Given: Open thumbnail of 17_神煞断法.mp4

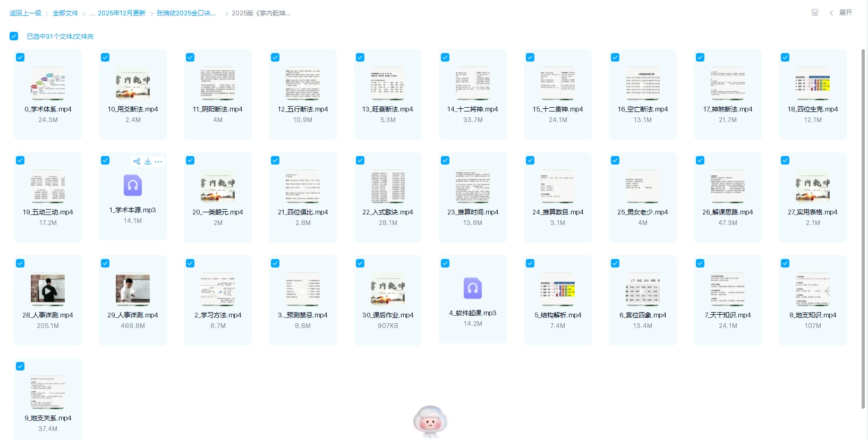Looking at the screenshot, I should tap(728, 83).
